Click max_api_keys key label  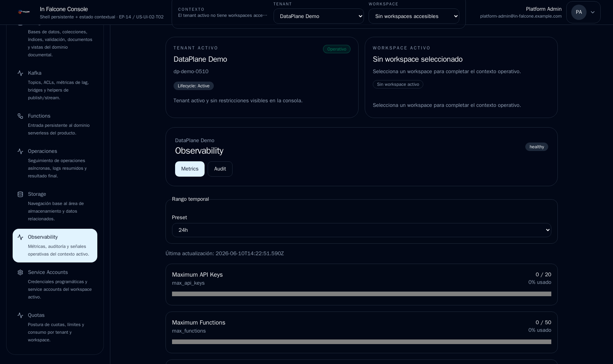click(x=188, y=283)
